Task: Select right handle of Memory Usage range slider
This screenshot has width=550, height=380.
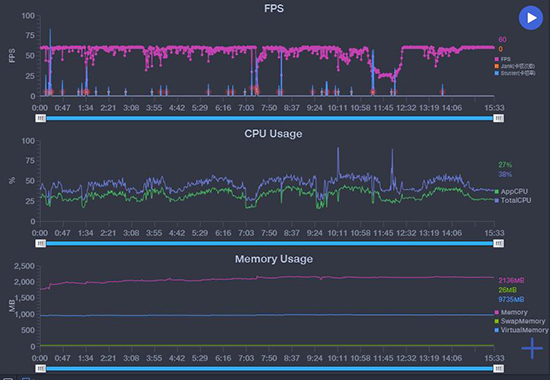Action: pos(498,368)
